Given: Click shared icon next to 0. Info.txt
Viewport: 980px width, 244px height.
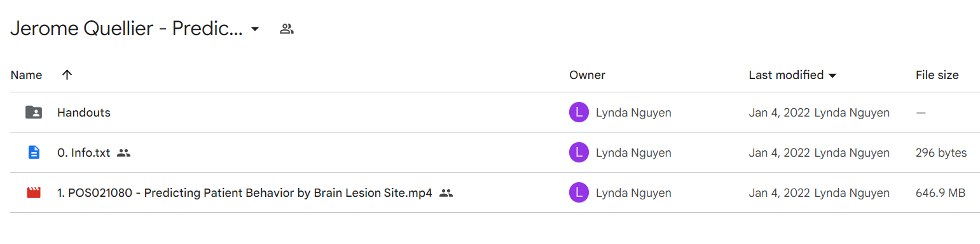Looking at the screenshot, I should coord(124,153).
